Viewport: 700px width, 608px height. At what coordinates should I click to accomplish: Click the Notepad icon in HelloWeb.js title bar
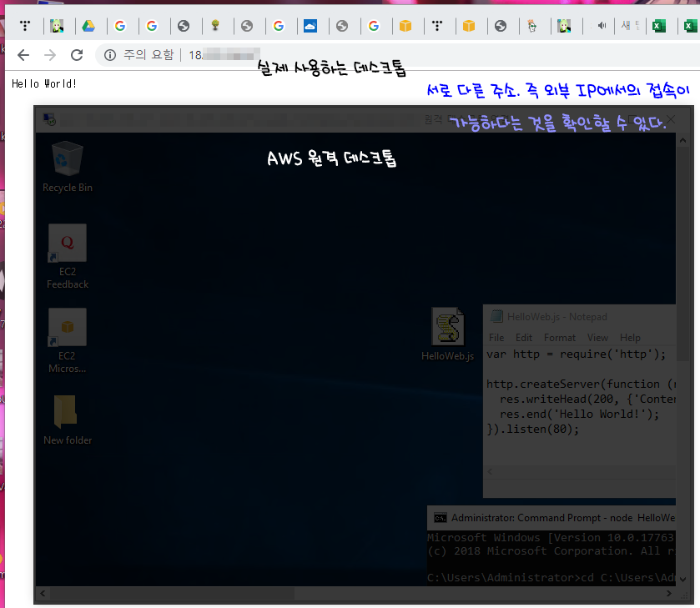pos(496,316)
